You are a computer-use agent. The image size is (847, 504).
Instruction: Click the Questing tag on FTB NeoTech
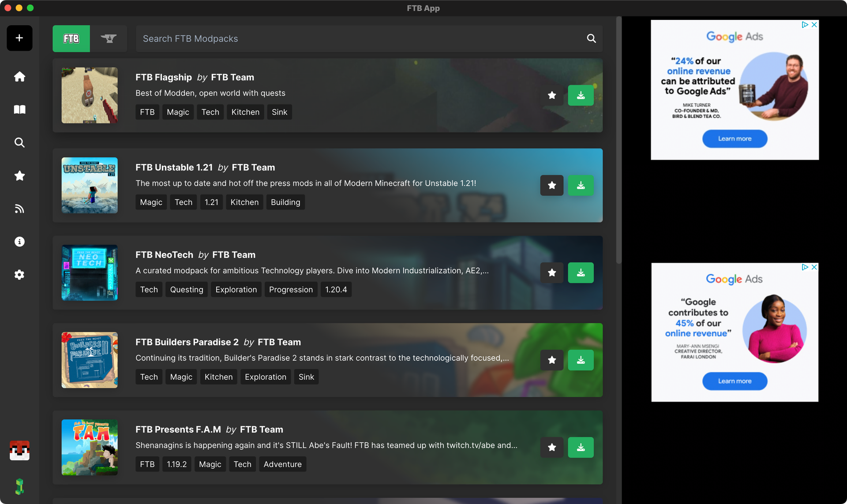(x=187, y=289)
